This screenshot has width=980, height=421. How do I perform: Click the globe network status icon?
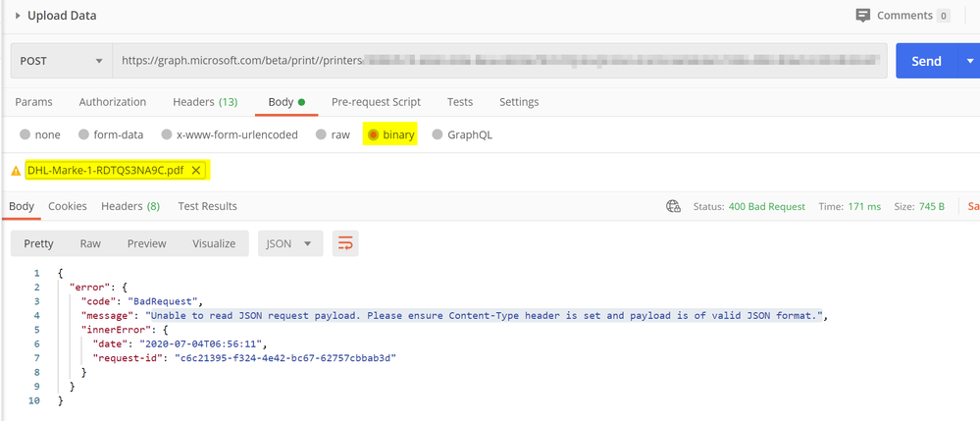point(673,206)
